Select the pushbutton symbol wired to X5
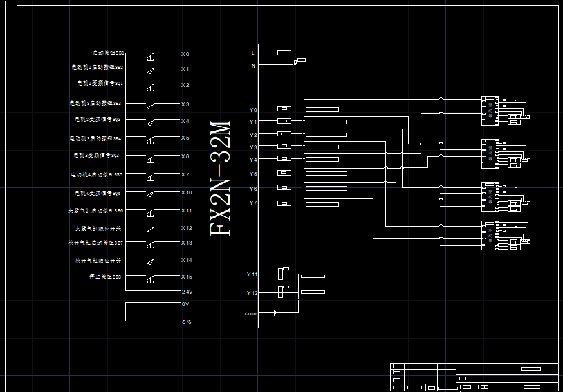Viewport: 563px width, 392px height. click(x=151, y=140)
